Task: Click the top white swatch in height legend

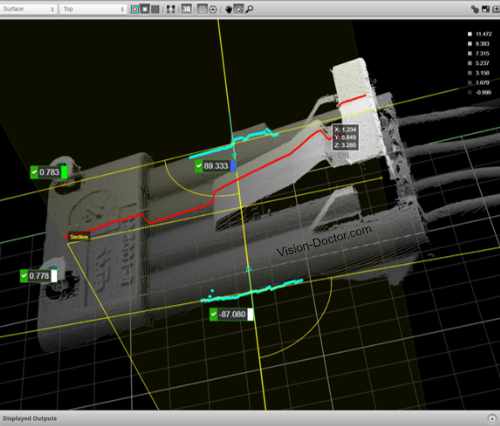Action: coord(470,34)
